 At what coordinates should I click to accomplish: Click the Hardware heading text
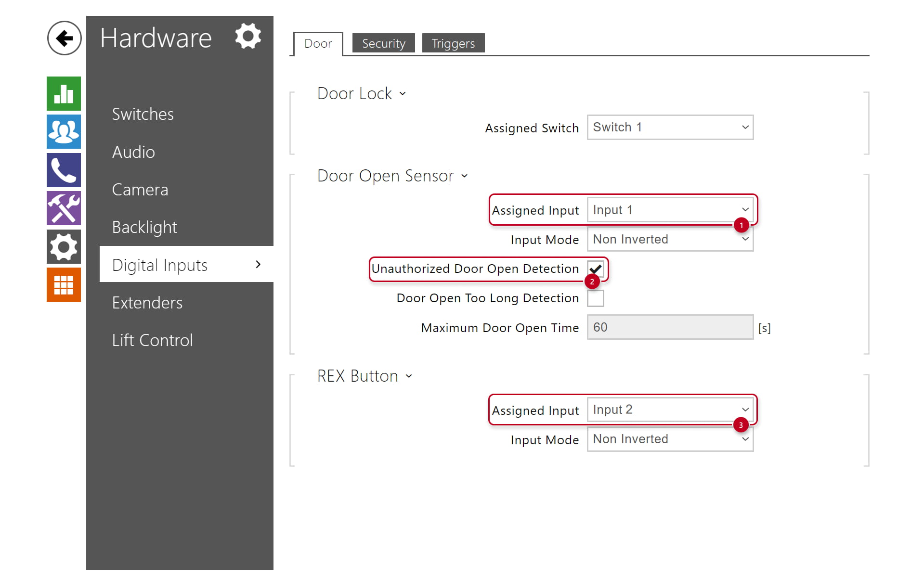(x=156, y=38)
